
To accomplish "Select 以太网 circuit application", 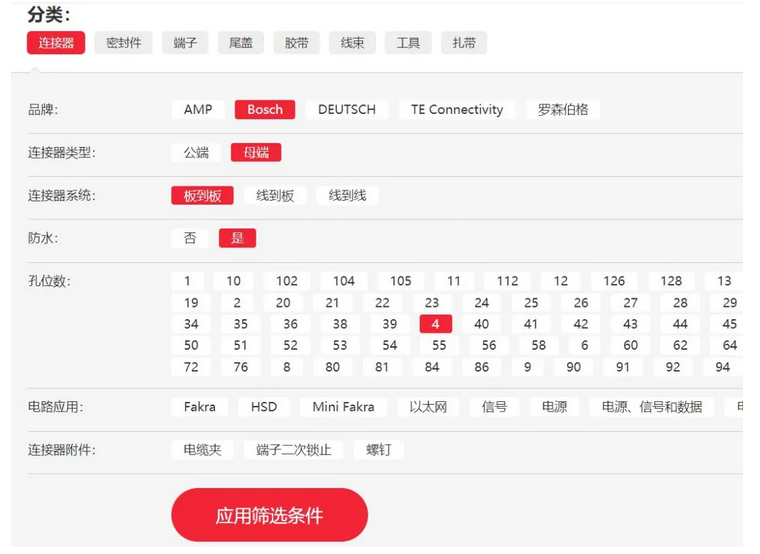I will click(427, 407).
